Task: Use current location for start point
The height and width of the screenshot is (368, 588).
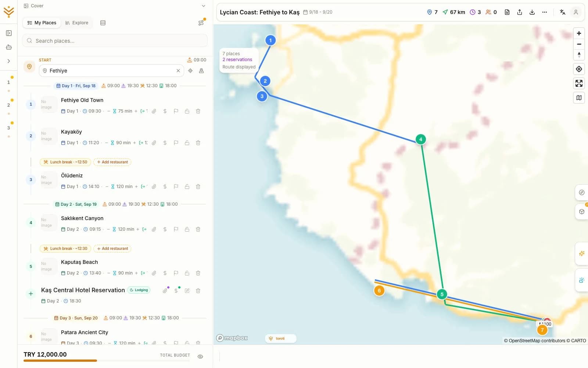Action: pyautogui.click(x=190, y=71)
